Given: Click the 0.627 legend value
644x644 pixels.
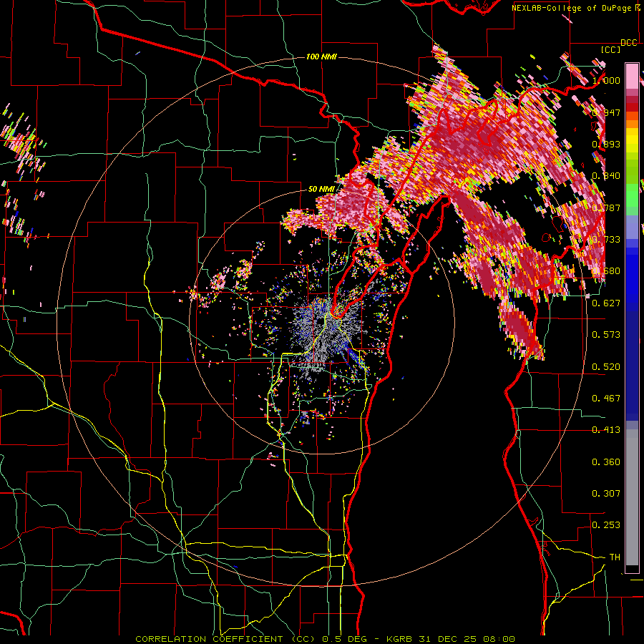Looking at the screenshot, I should (x=606, y=303).
